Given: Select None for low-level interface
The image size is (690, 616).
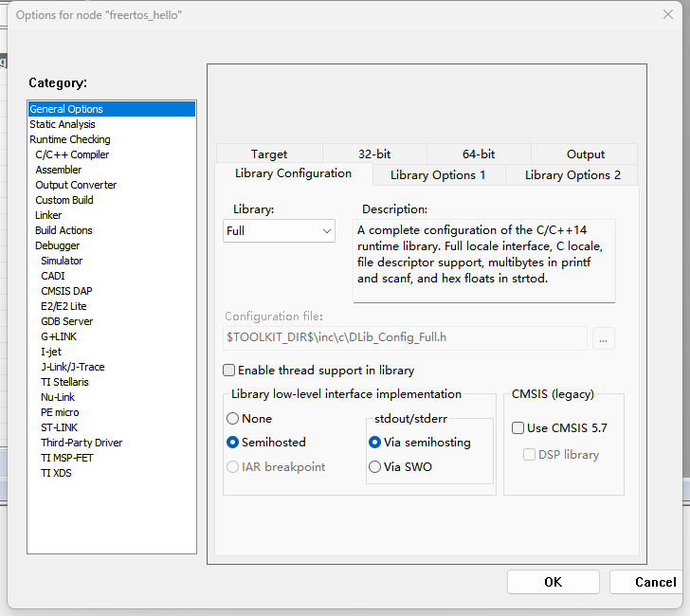Looking at the screenshot, I should (x=233, y=419).
